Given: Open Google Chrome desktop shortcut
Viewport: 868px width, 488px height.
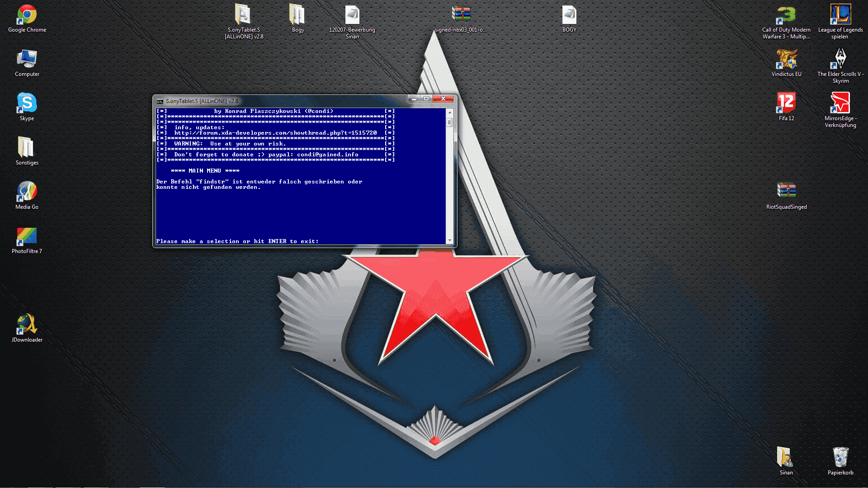Looking at the screenshot, I should tap(27, 19).
